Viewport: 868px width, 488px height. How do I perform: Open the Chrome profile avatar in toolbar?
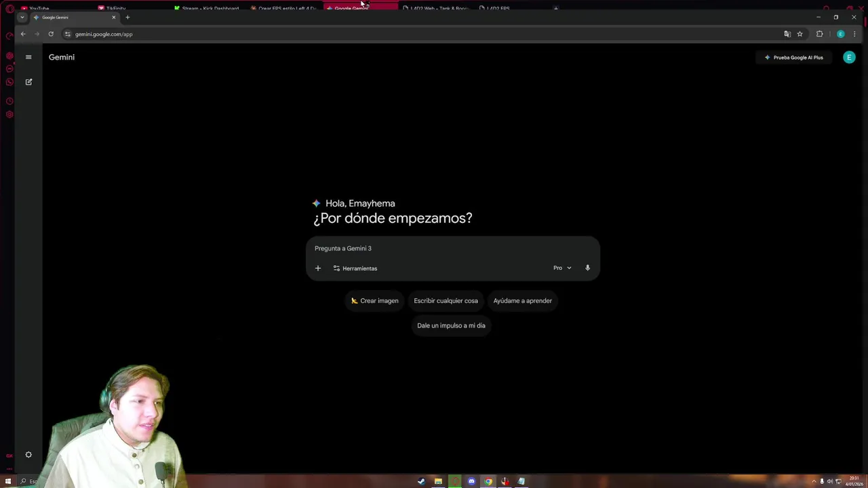(840, 34)
